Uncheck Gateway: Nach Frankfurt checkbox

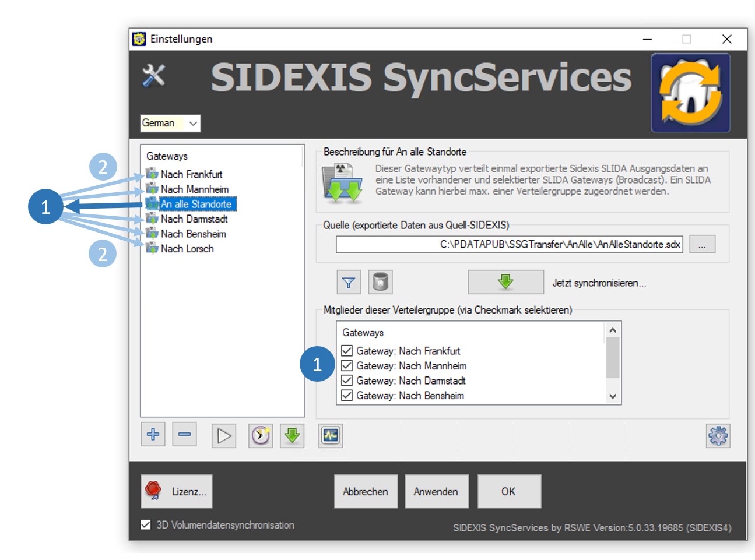(x=347, y=351)
